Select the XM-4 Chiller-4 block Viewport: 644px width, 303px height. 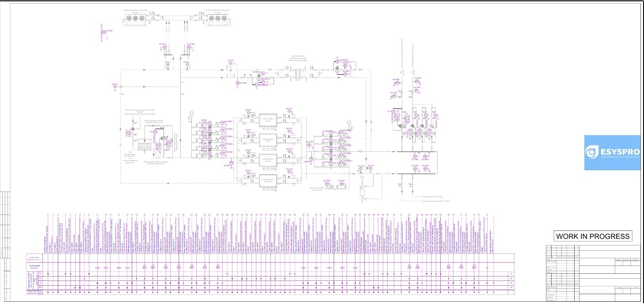[268, 181]
